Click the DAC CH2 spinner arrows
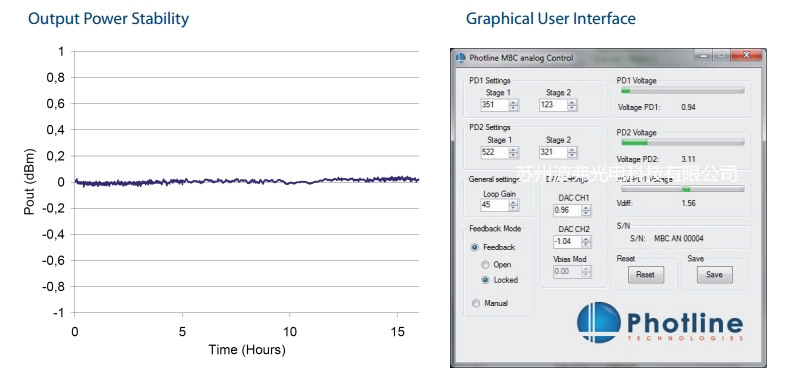Viewport: 788px width, 386px height. 586,242
